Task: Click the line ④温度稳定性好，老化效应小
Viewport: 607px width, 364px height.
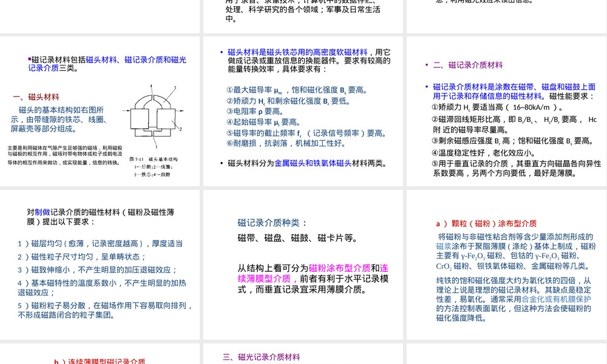Action: [x=484, y=153]
